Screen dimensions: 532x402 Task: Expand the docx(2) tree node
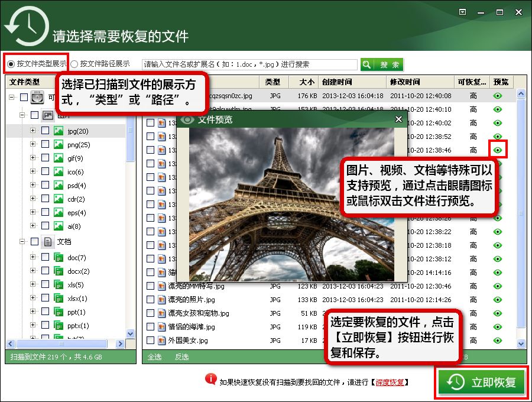[33, 271]
